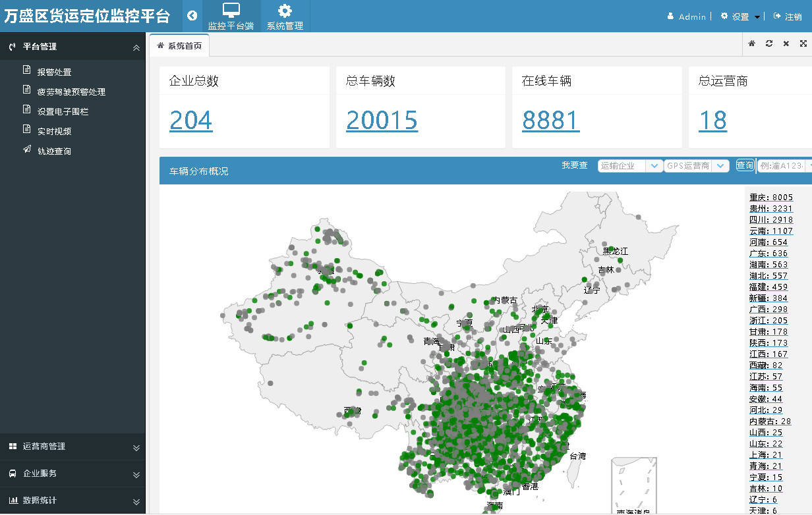This screenshot has height=515, width=812.
Task: Collapse the sidebar with the arrow icon
Action: click(192, 16)
